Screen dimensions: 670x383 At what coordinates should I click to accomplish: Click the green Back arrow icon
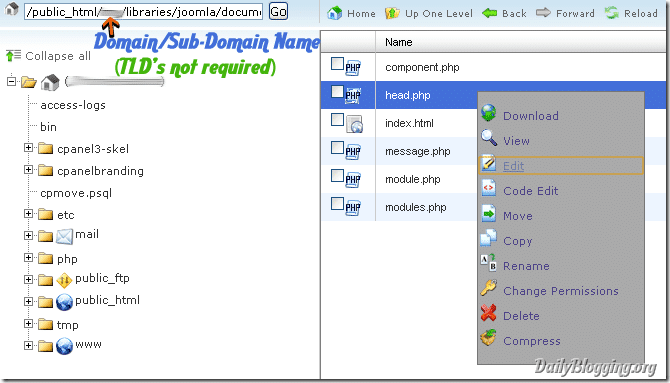click(489, 13)
